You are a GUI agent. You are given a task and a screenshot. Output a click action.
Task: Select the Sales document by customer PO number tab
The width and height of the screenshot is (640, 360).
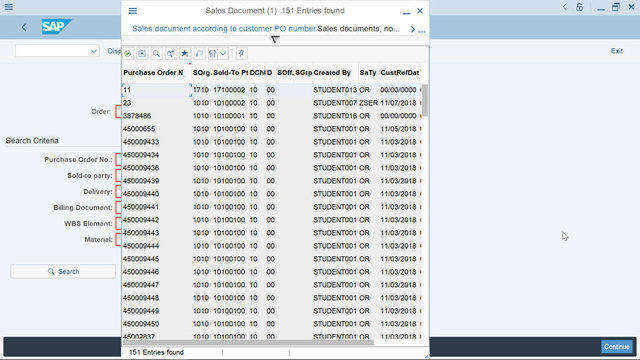tap(224, 29)
